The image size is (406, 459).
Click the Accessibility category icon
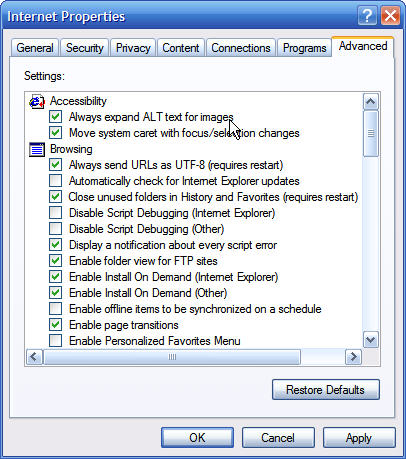[x=37, y=101]
